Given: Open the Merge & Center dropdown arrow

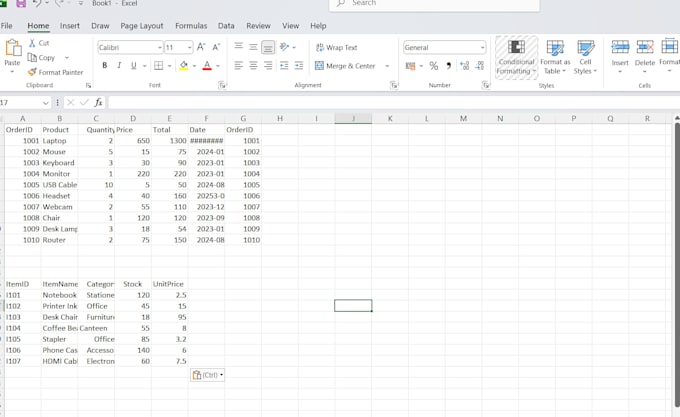Looking at the screenshot, I should (387, 66).
